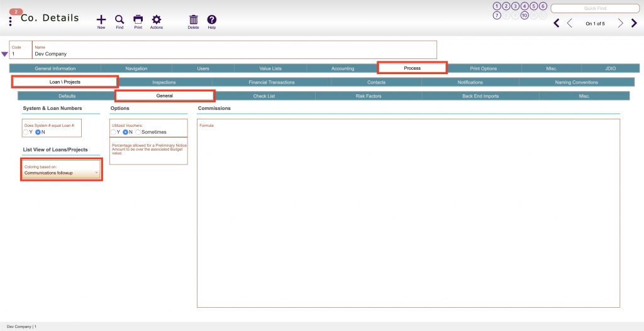Click numbered circle 1 shortcut
644x331 pixels.
click(x=497, y=6)
